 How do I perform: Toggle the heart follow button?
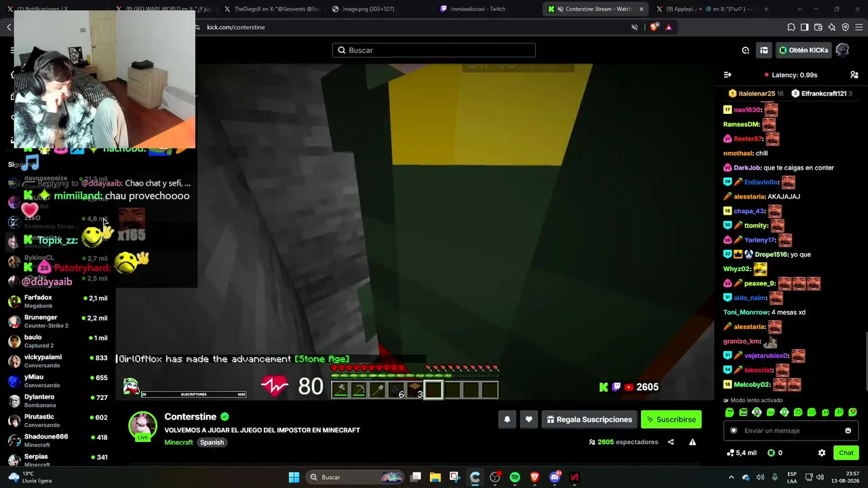529,420
